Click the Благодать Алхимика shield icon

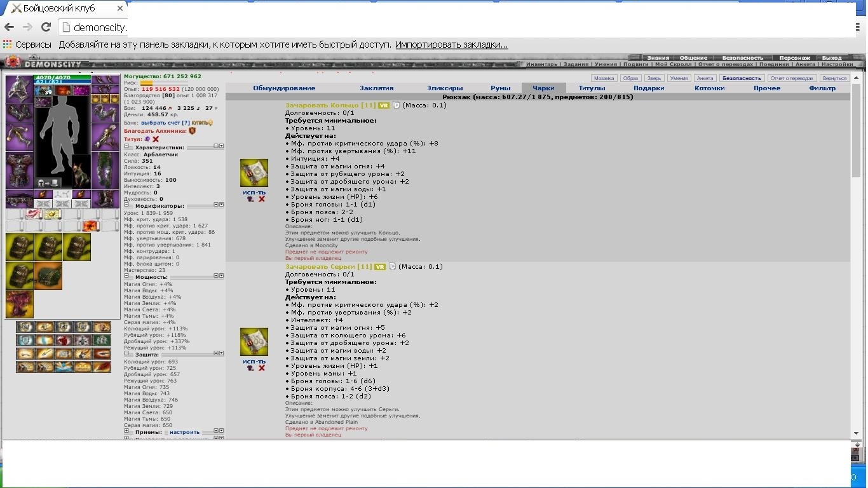coord(192,131)
